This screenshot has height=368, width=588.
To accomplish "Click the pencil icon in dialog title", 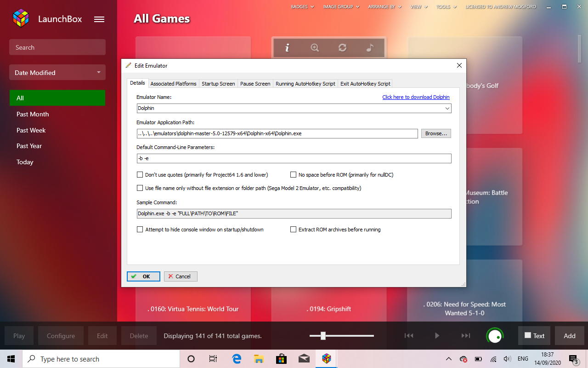I will pos(128,65).
